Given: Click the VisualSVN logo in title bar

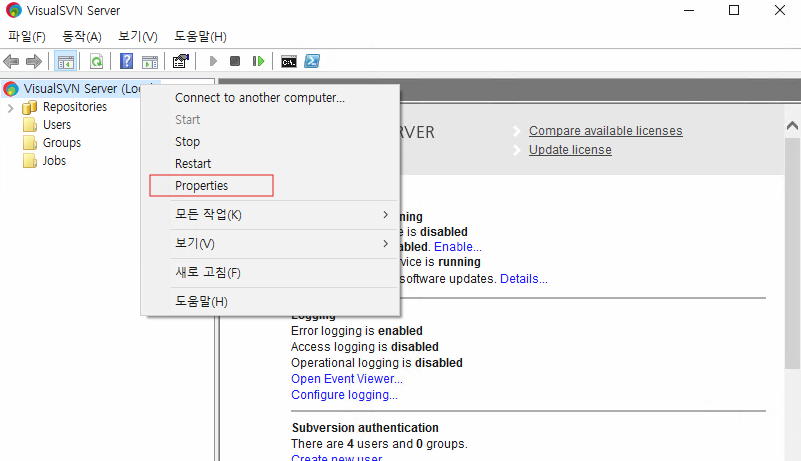Looking at the screenshot, I should 14,10.
